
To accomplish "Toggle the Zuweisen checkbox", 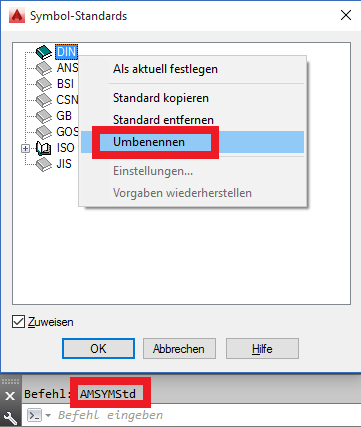I will coord(18,322).
